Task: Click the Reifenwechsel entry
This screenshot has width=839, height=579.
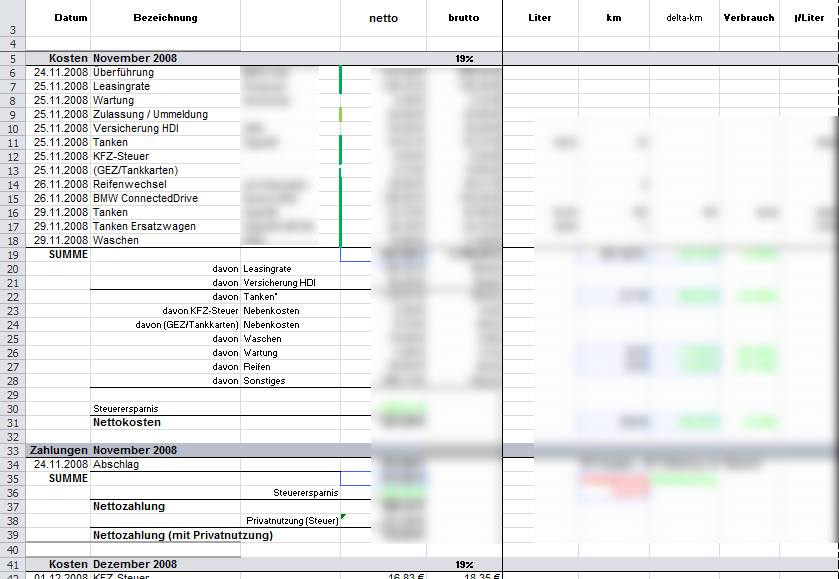Action: point(130,185)
